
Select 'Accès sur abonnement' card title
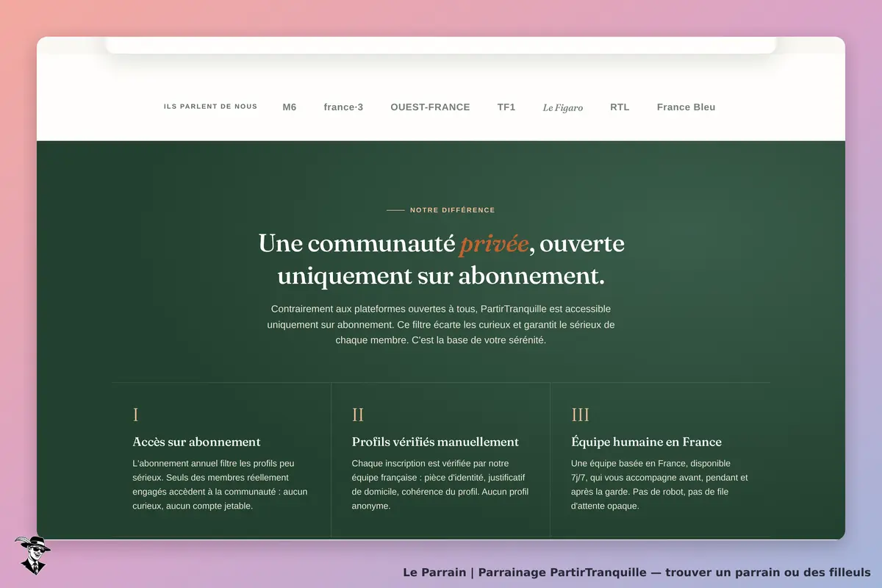(x=196, y=442)
